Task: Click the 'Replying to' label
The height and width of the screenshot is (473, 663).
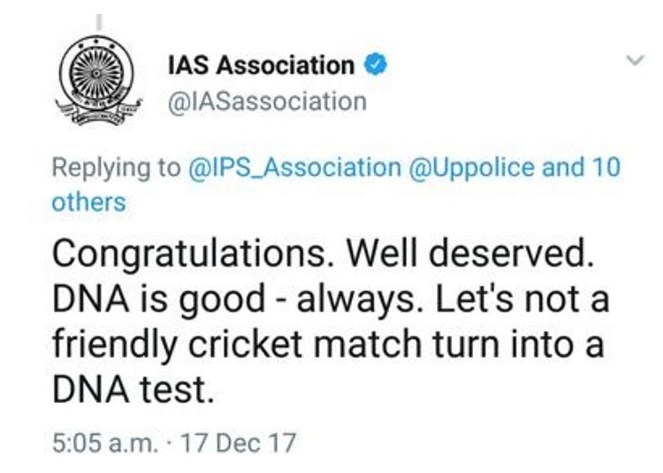Action: pos(116,168)
